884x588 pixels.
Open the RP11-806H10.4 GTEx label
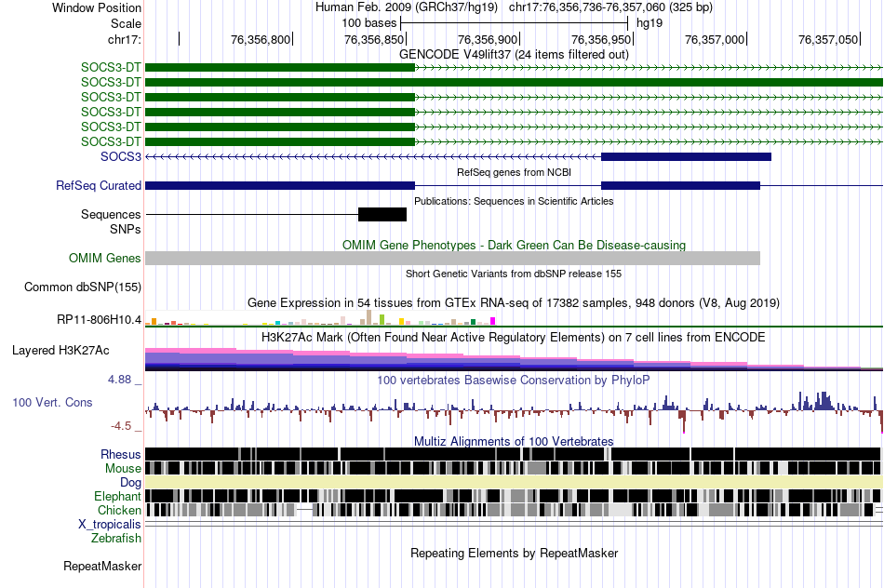(x=100, y=320)
